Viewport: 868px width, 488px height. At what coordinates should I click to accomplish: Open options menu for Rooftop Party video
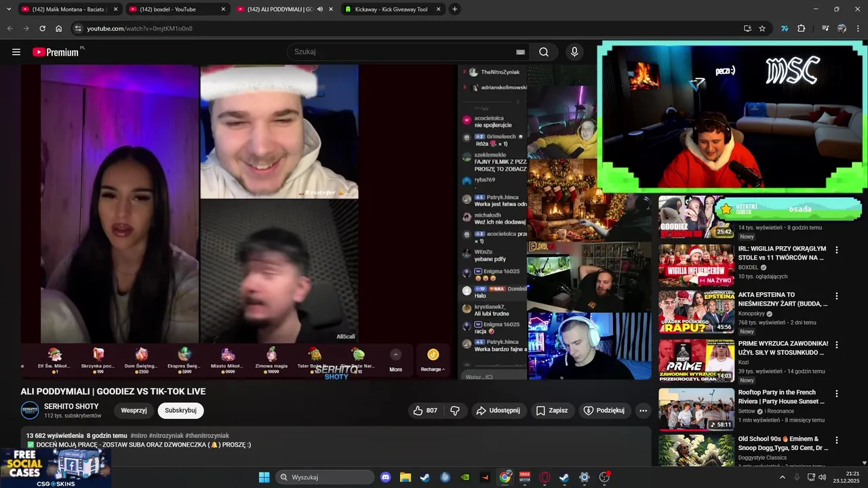pos(836,394)
